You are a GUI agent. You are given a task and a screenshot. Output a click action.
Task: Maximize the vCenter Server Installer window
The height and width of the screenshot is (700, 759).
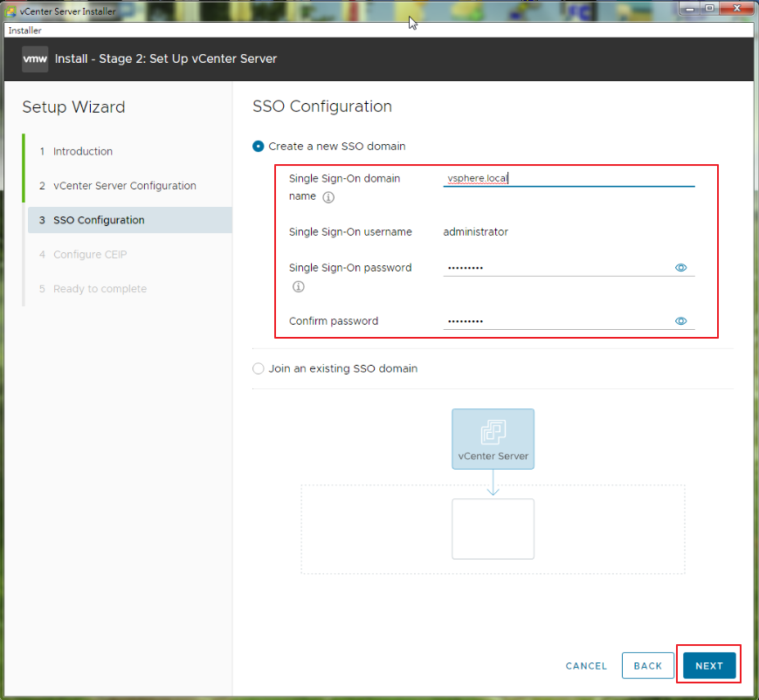tap(709, 9)
